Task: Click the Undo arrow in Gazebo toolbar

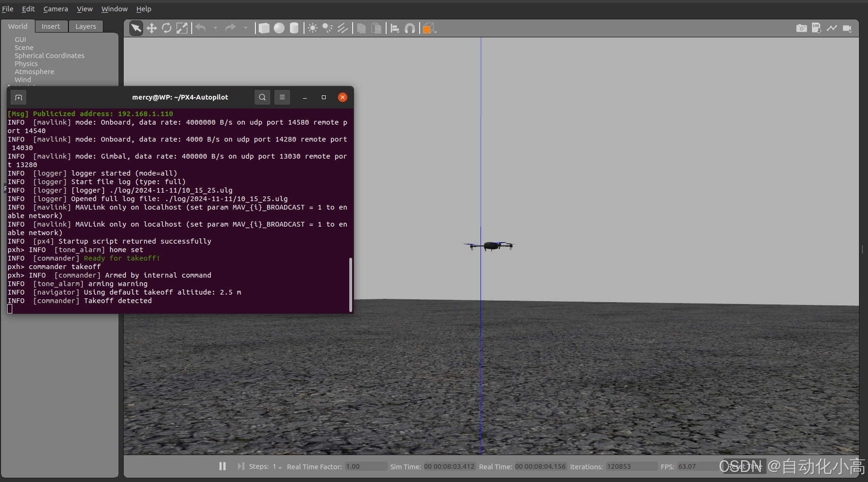Action: coord(201,28)
